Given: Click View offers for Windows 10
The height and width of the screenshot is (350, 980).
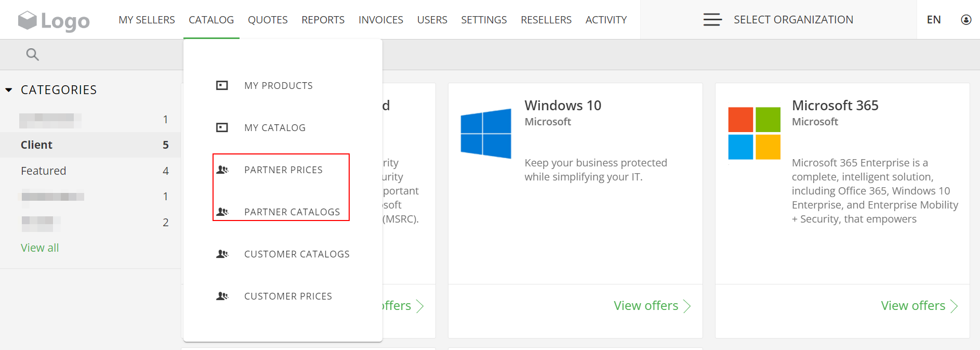Looking at the screenshot, I should coord(646,306).
